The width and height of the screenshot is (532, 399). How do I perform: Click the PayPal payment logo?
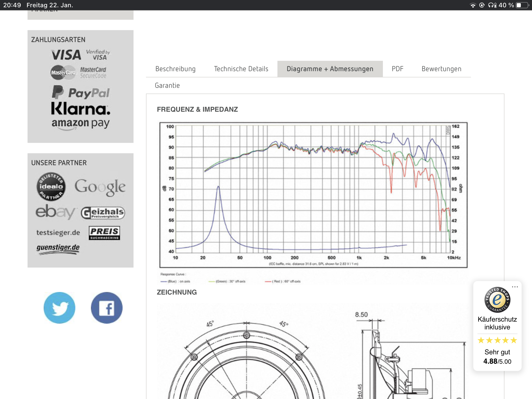[x=81, y=92]
